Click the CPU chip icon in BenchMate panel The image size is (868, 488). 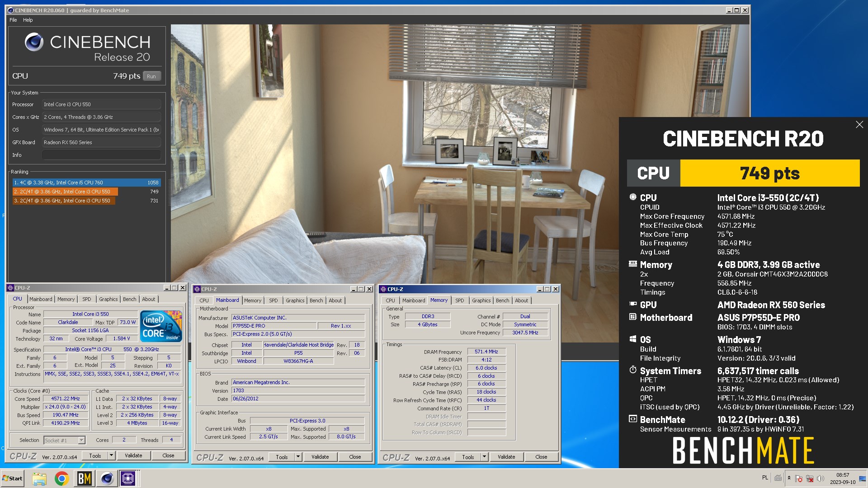click(x=633, y=197)
